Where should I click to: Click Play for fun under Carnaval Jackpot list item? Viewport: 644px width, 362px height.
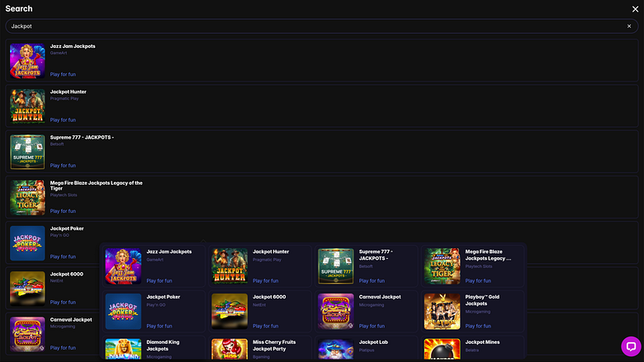tap(63, 348)
